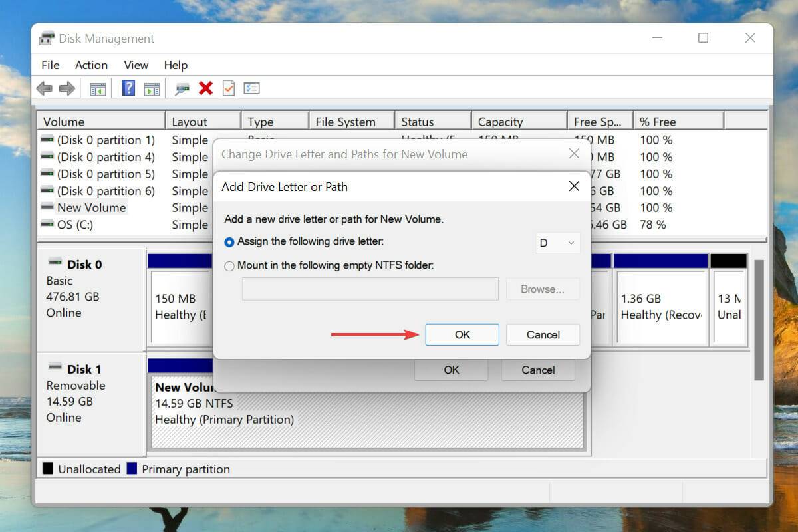The height and width of the screenshot is (532, 798).
Task: Maximize the Disk Management window
Action: click(x=703, y=38)
